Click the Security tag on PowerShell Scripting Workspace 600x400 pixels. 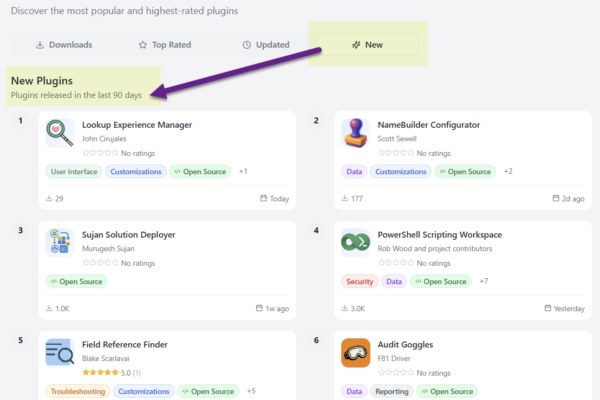pyautogui.click(x=359, y=282)
